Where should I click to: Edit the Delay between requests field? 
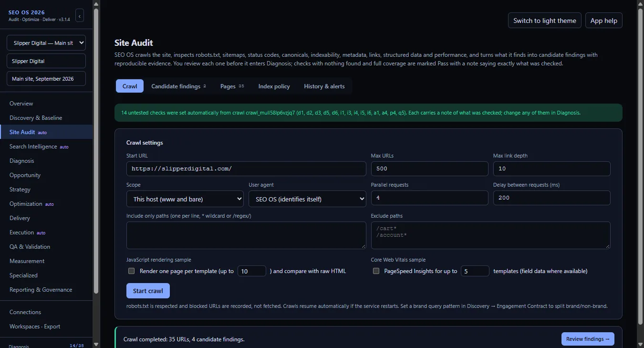pyautogui.click(x=551, y=198)
